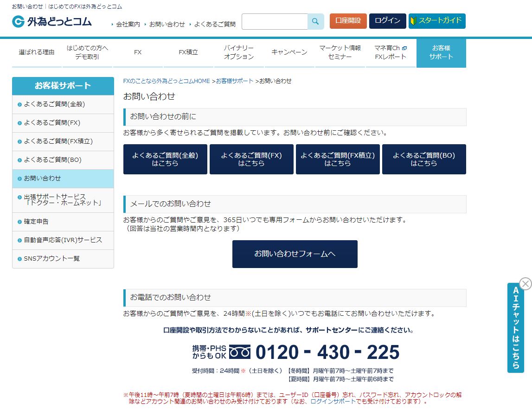Open sidebar 確定申告 item
This screenshot has height=409, width=532.
pos(63,222)
